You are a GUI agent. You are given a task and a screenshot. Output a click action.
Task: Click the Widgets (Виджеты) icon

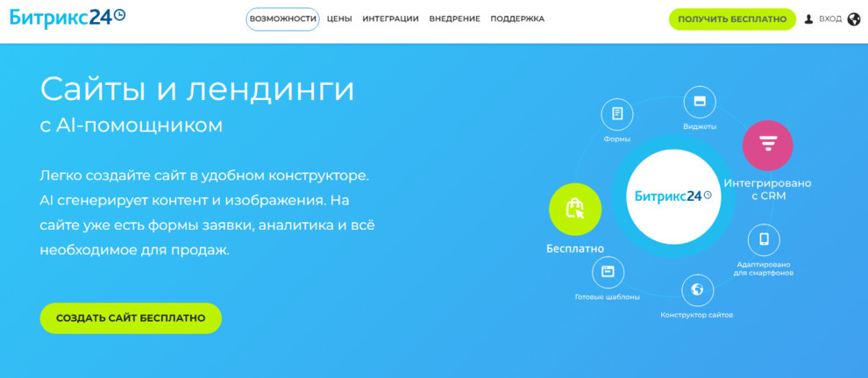(x=699, y=102)
